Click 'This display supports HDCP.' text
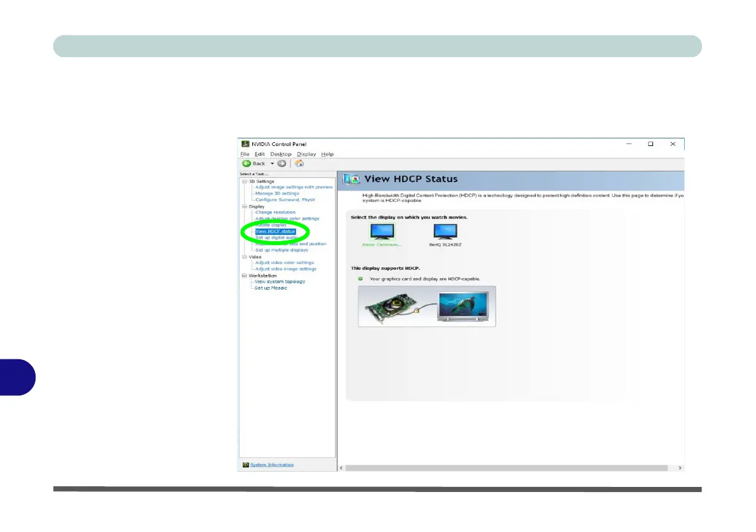Viewport: 756px width, 532px height. (x=385, y=268)
